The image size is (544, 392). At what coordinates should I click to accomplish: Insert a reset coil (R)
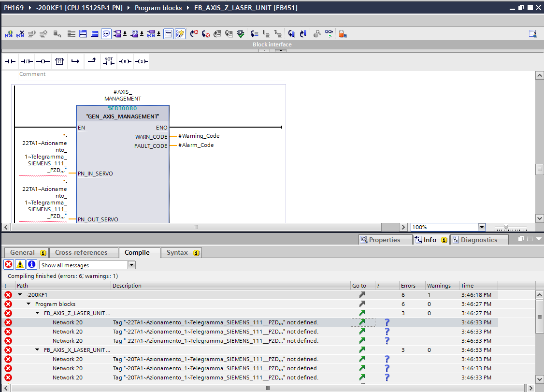coord(125,61)
